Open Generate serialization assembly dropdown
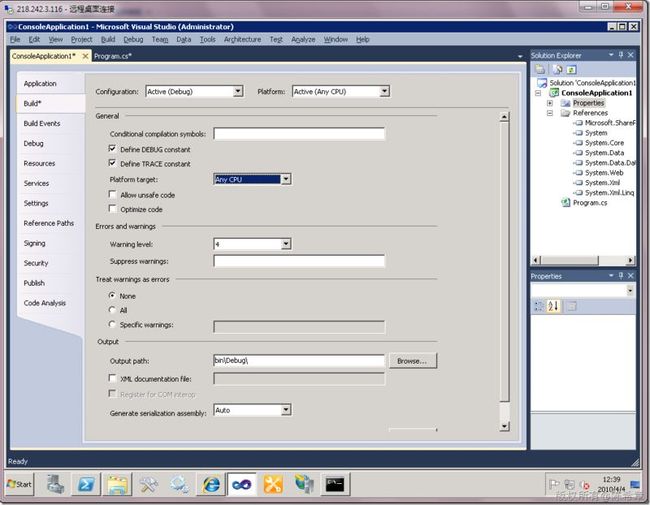This screenshot has width=650, height=505. pos(286,410)
